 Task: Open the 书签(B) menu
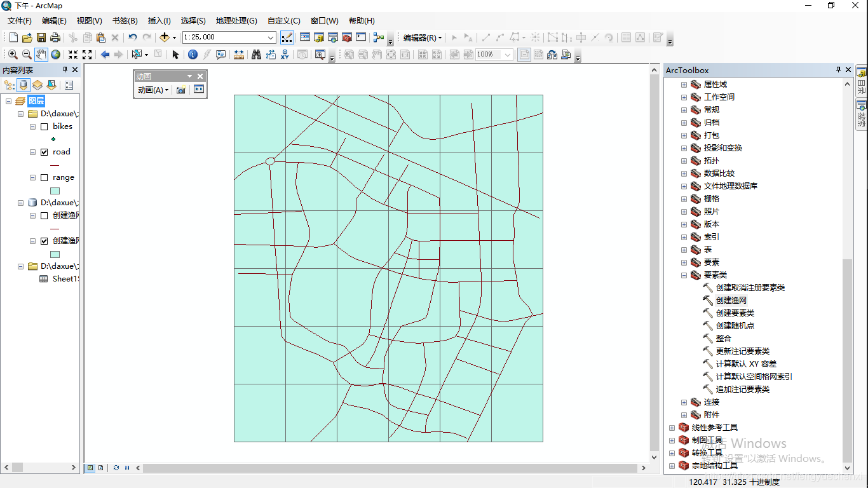point(125,21)
